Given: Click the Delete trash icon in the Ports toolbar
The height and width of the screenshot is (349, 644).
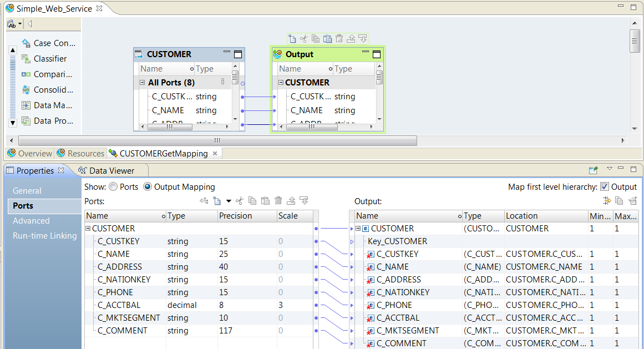Looking at the screenshot, I should tap(278, 201).
